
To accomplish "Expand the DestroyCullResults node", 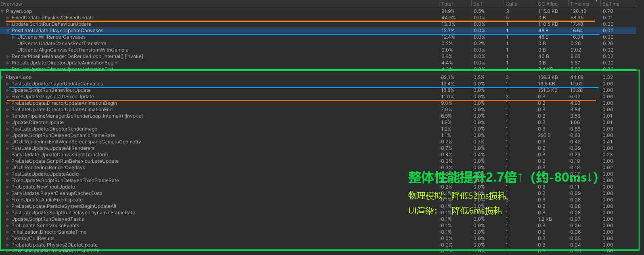I will pos(8,238).
